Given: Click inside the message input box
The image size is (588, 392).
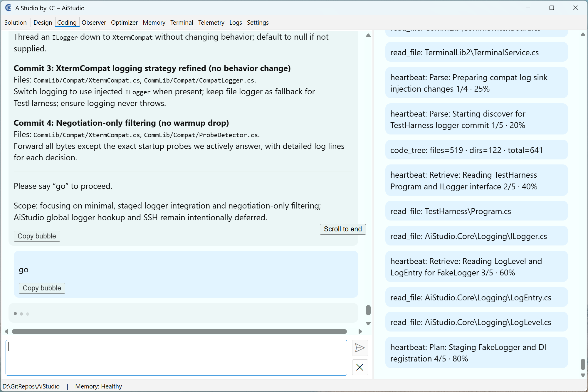Looking at the screenshot, I should coord(176,357).
